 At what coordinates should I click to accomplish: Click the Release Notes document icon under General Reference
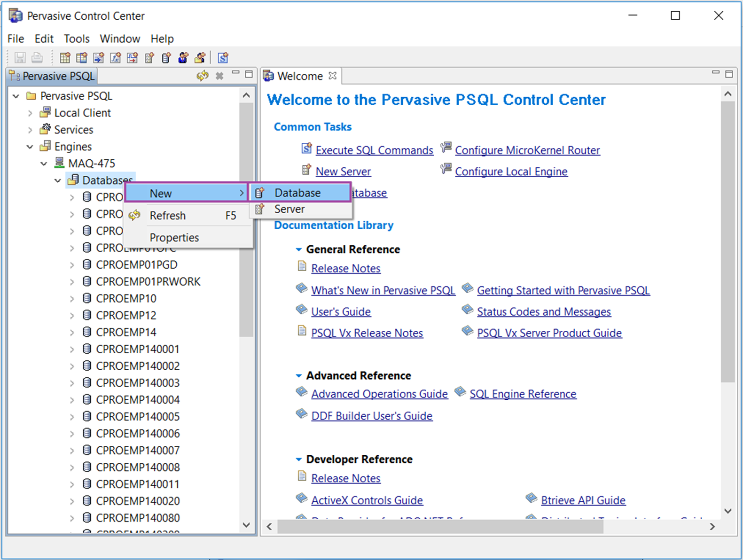click(302, 266)
